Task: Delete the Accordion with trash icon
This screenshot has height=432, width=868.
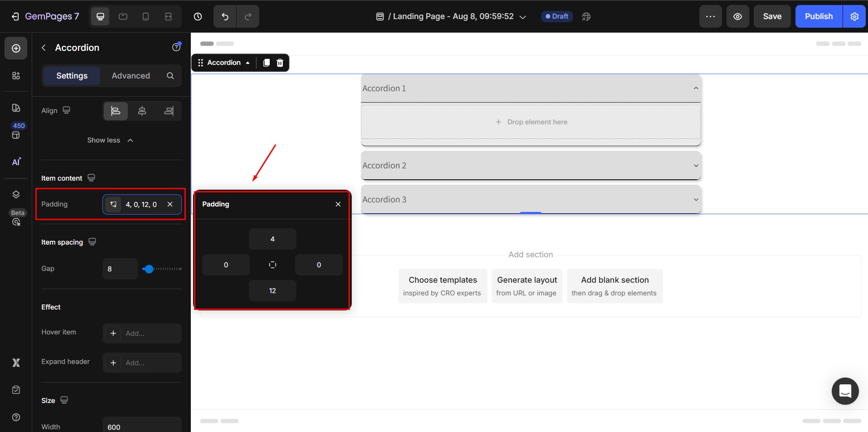Action: click(x=280, y=63)
